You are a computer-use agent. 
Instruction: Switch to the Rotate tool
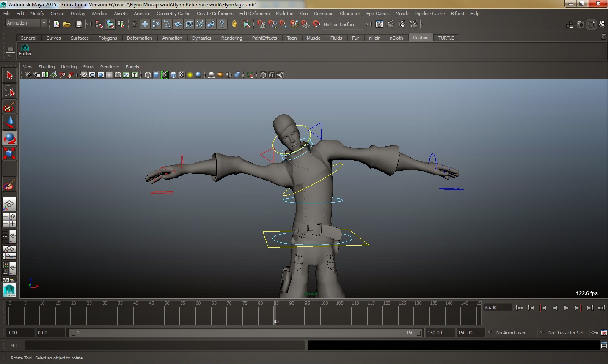pos(9,138)
